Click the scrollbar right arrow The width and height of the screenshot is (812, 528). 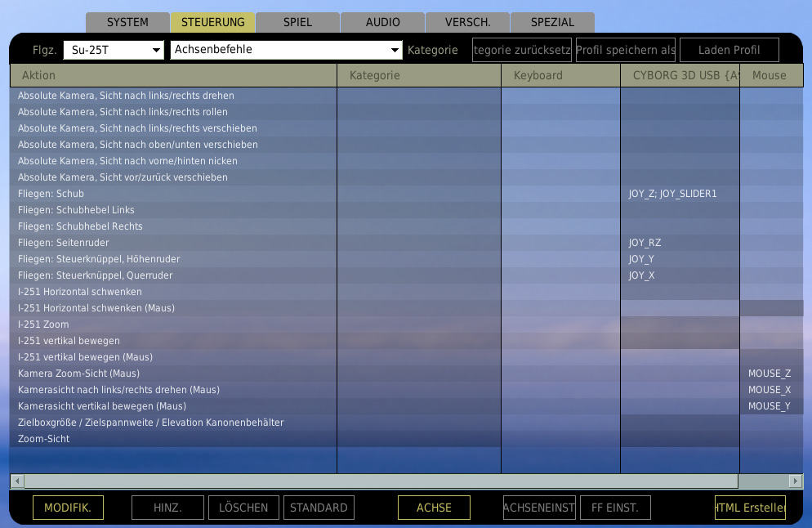click(796, 481)
